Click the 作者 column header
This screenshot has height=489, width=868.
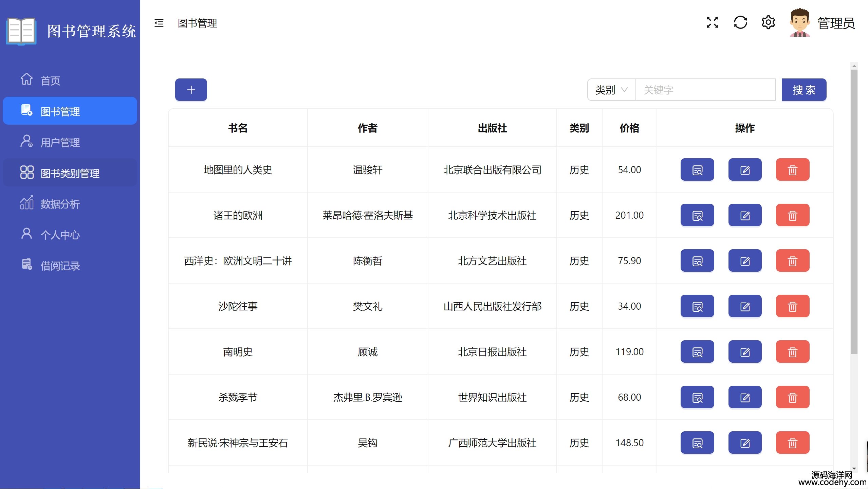pos(367,128)
